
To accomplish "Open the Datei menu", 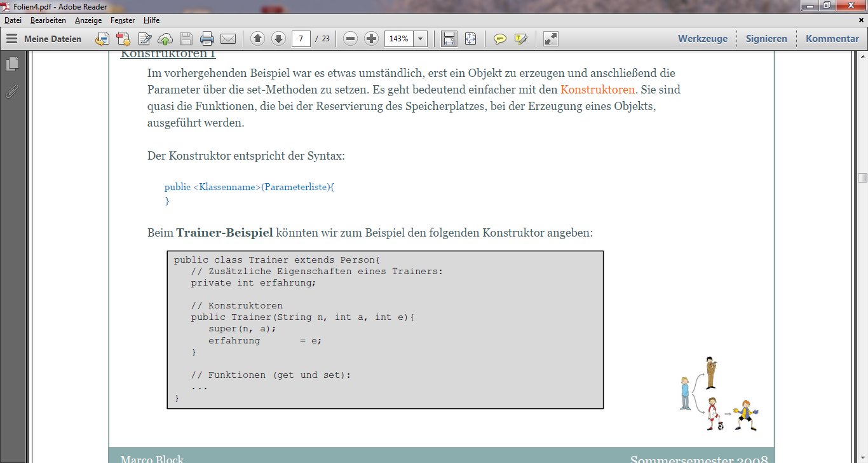I will [x=13, y=20].
